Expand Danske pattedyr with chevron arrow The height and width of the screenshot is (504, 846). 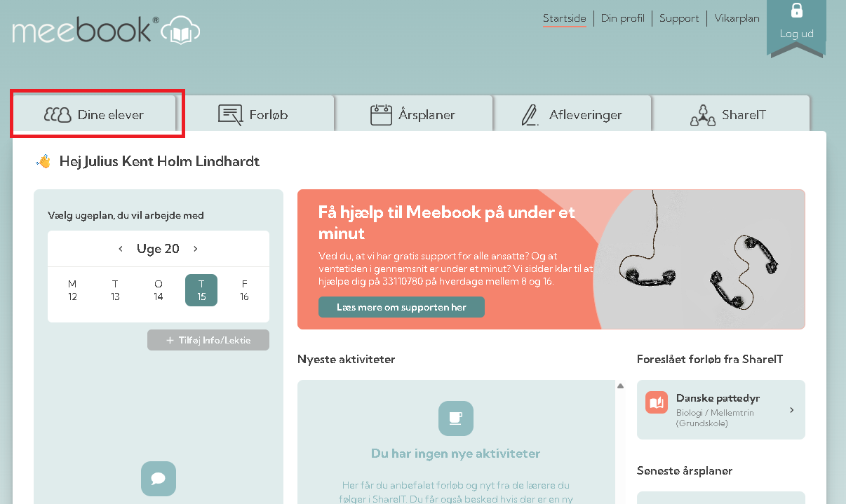click(792, 410)
